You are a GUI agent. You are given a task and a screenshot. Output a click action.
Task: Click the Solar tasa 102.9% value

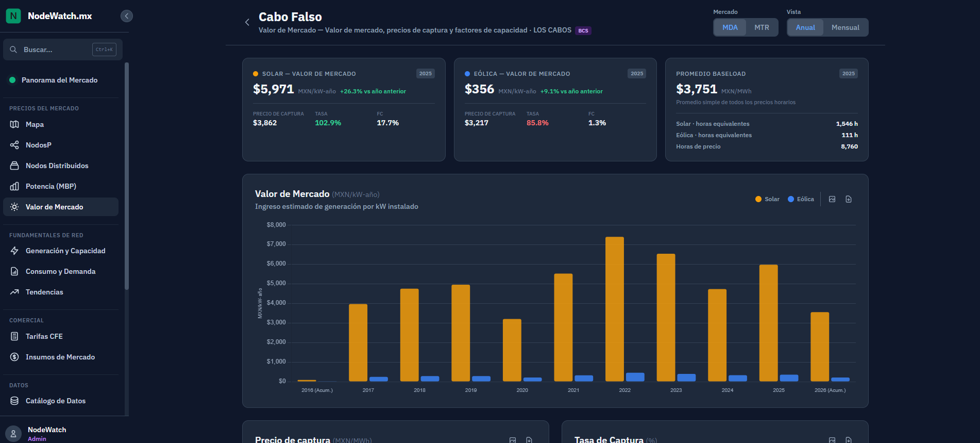[328, 123]
